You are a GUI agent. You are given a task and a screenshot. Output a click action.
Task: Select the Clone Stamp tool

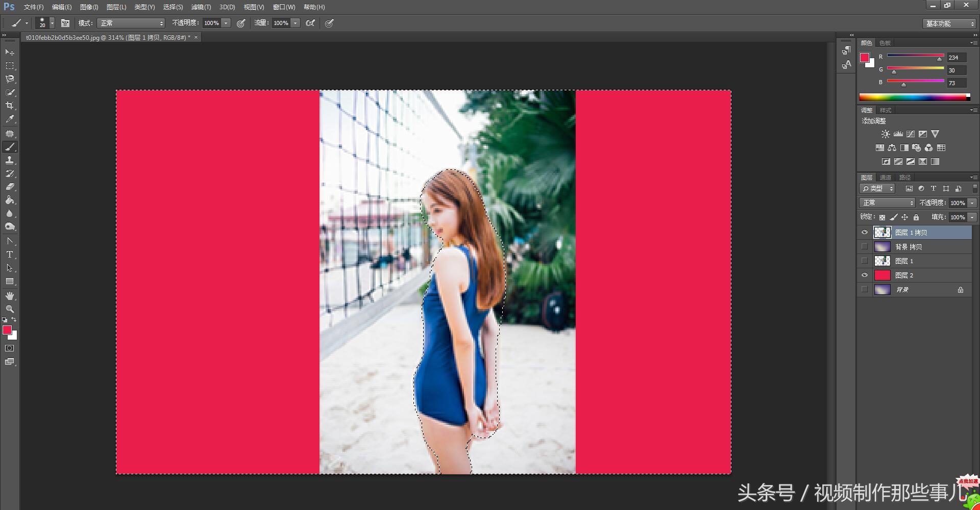click(x=10, y=160)
